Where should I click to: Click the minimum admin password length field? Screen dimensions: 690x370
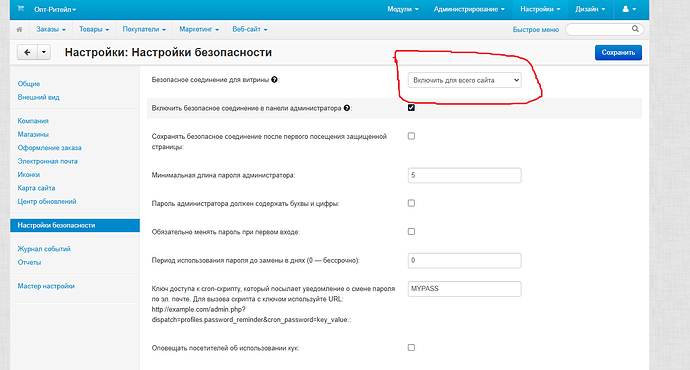pos(464,175)
